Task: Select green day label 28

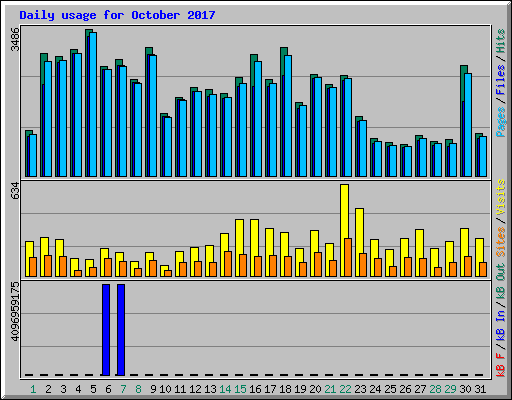Action: coord(435,389)
